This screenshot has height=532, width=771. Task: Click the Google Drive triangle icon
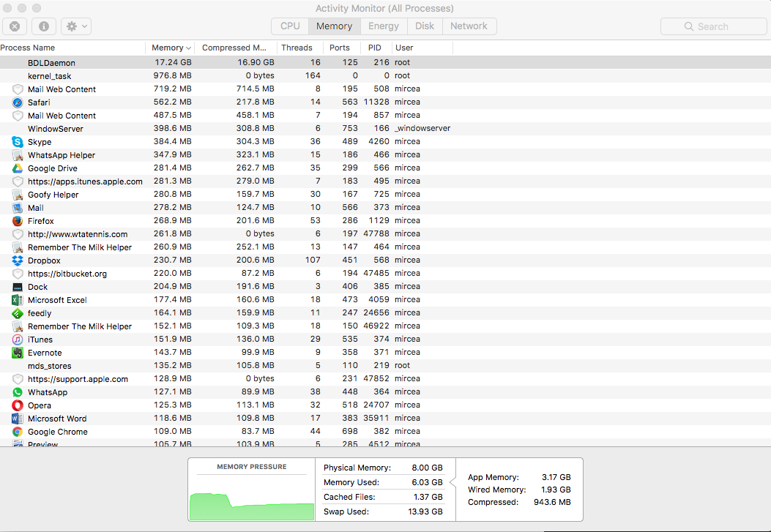click(18, 168)
